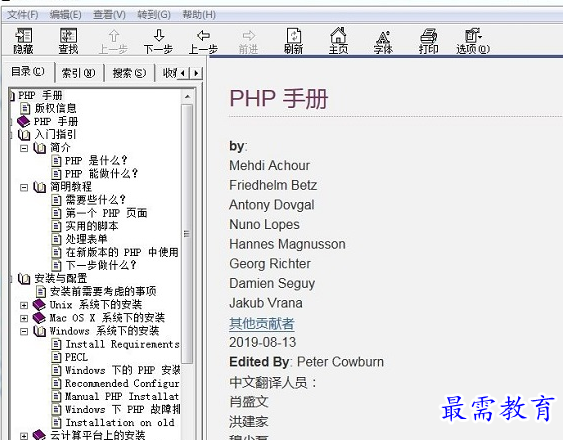This screenshot has height=440, width=563.
Task: Click the grayed-out up-arrow 上一步 button
Action: pyautogui.click(x=113, y=42)
